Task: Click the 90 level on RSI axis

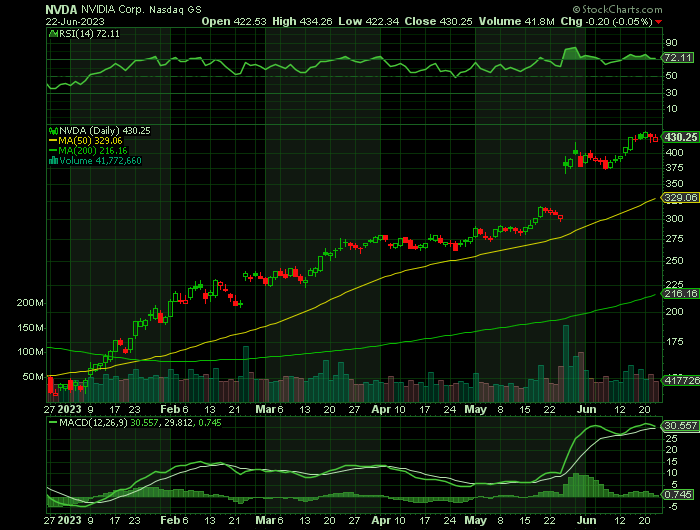Action: pos(671,43)
